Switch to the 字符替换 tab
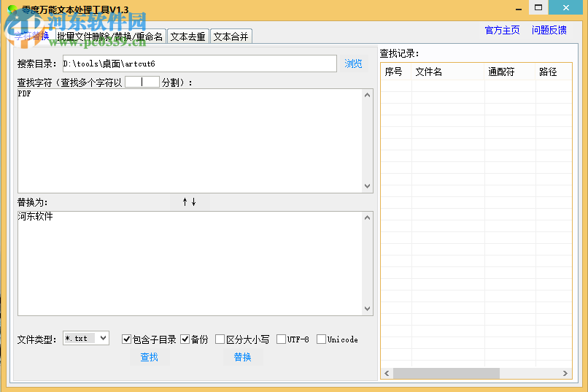 (32, 36)
